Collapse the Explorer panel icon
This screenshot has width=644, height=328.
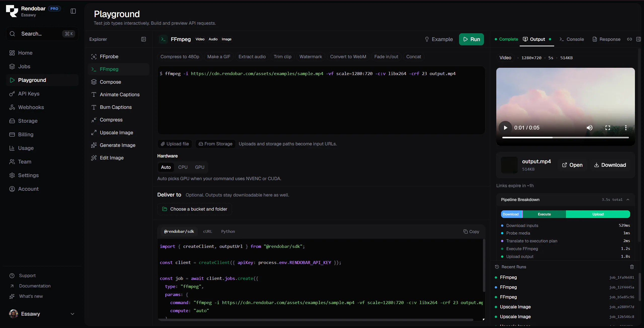(x=143, y=39)
